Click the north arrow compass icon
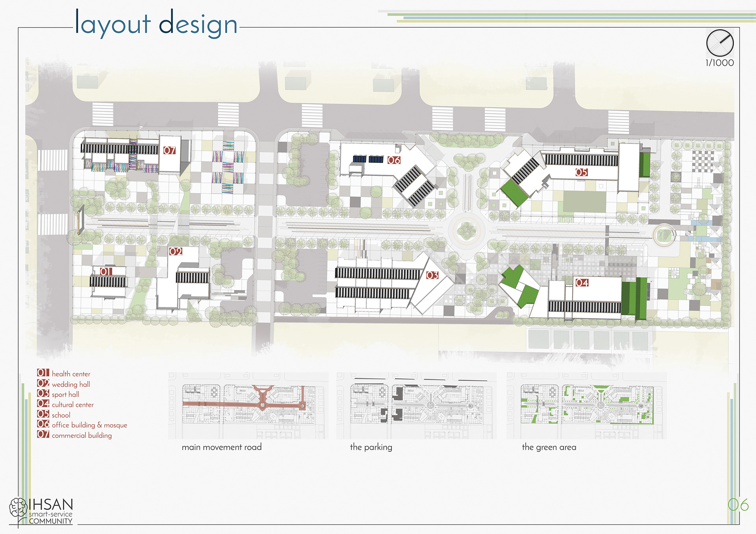 pos(720,43)
